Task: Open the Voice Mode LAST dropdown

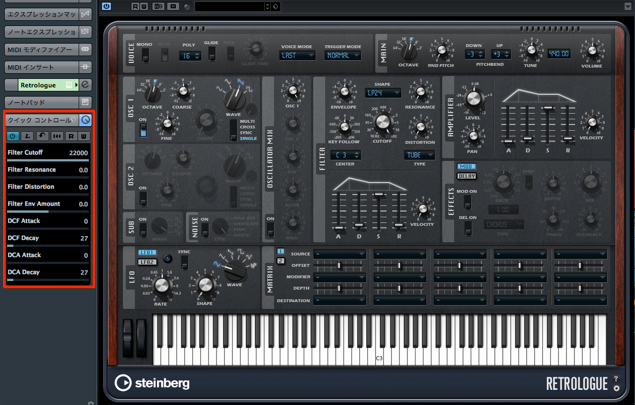Action: click(x=297, y=55)
